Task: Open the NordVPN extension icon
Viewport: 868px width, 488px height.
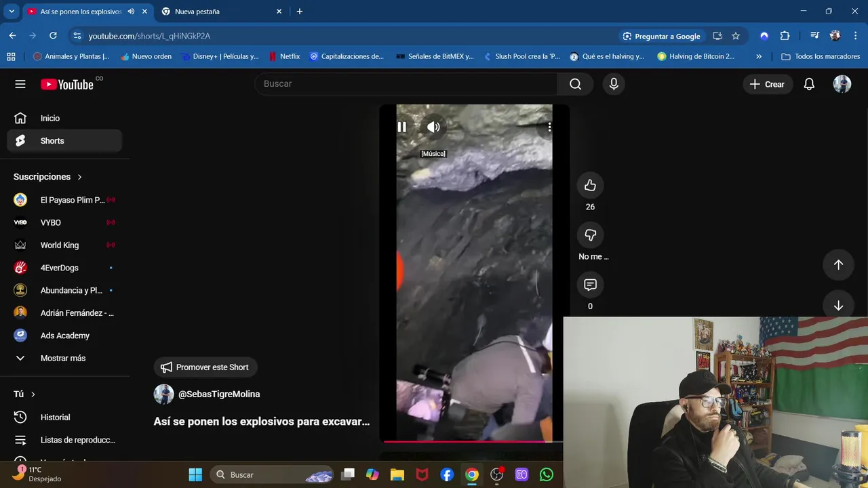Action: [764, 36]
